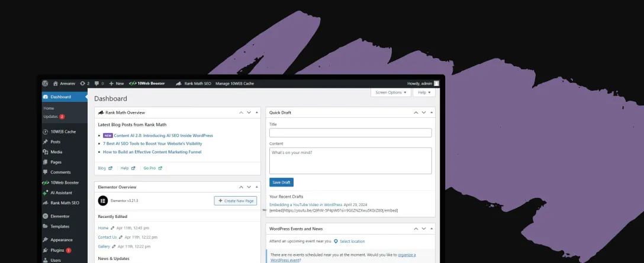Click the admin avatar beside Howdy, admin
This screenshot has width=644, height=263.
(x=436, y=84)
